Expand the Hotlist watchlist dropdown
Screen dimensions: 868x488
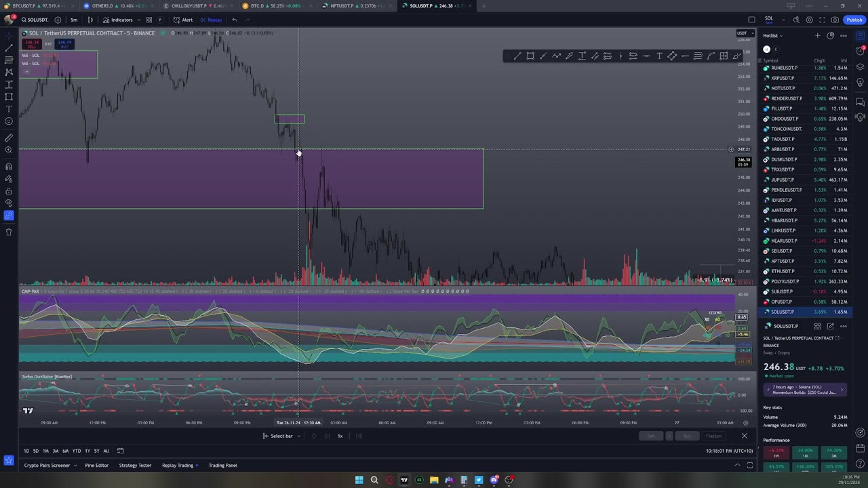point(772,35)
